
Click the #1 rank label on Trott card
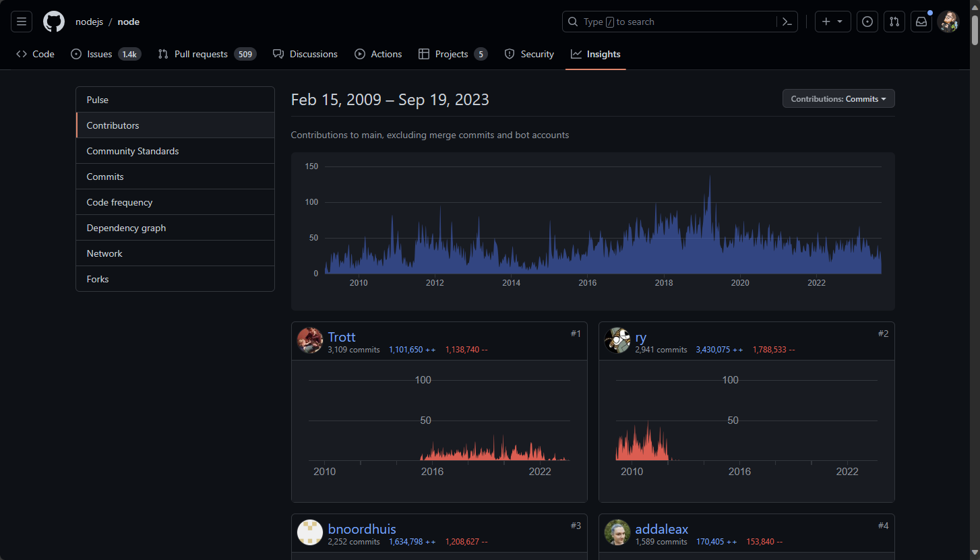point(576,334)
